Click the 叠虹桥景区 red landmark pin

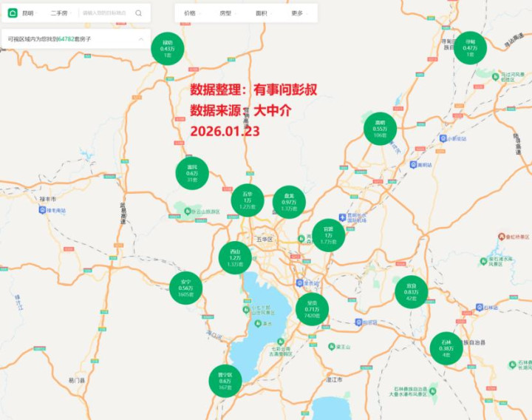[502, 237]
